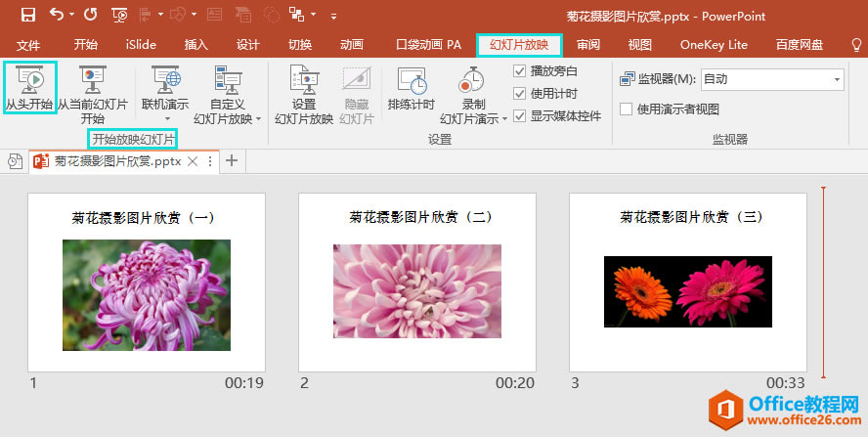Open 设置幻灯片放映 setup dialog
This screenshot has width=868, height=437.
tap(304, 95)
